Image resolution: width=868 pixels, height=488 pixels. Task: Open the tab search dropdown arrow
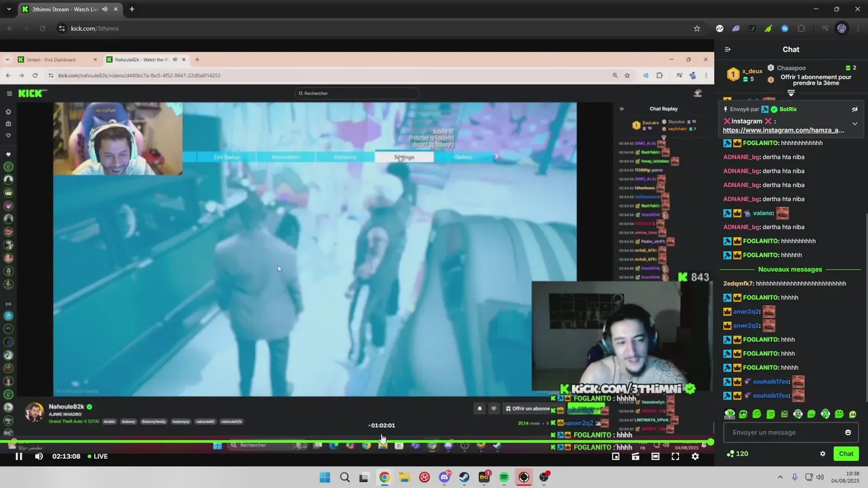coord(9,9)
